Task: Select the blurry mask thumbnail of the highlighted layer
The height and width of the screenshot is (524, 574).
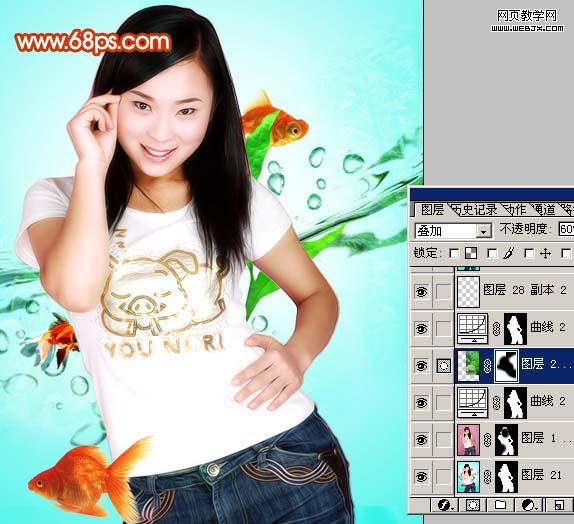Action: [x=506, y=366]
